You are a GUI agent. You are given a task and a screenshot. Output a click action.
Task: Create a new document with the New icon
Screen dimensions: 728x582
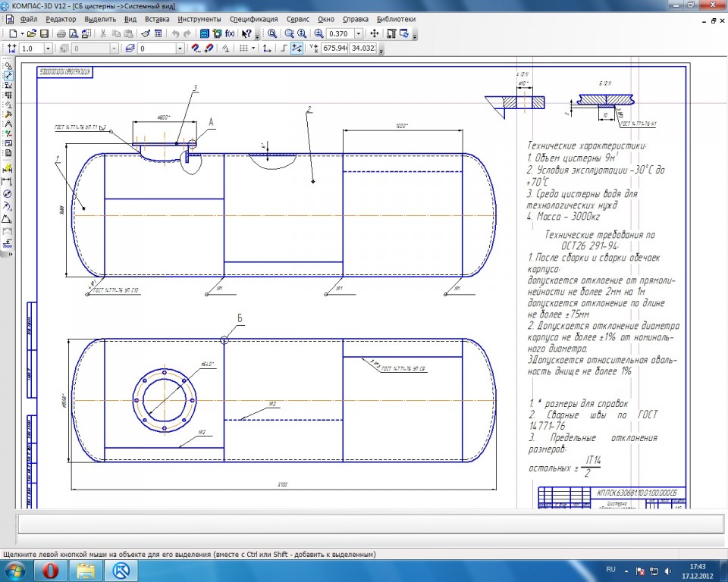(12, 33)
